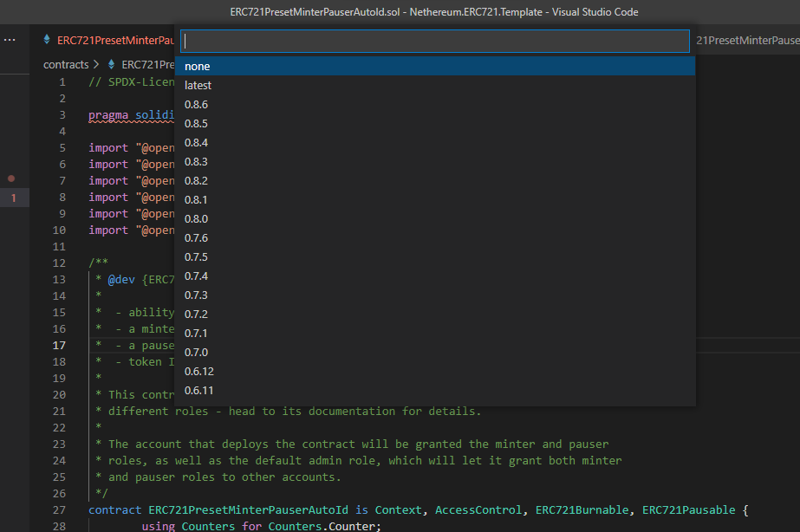Select the 'none' compiler version option

tap(435, 67)
